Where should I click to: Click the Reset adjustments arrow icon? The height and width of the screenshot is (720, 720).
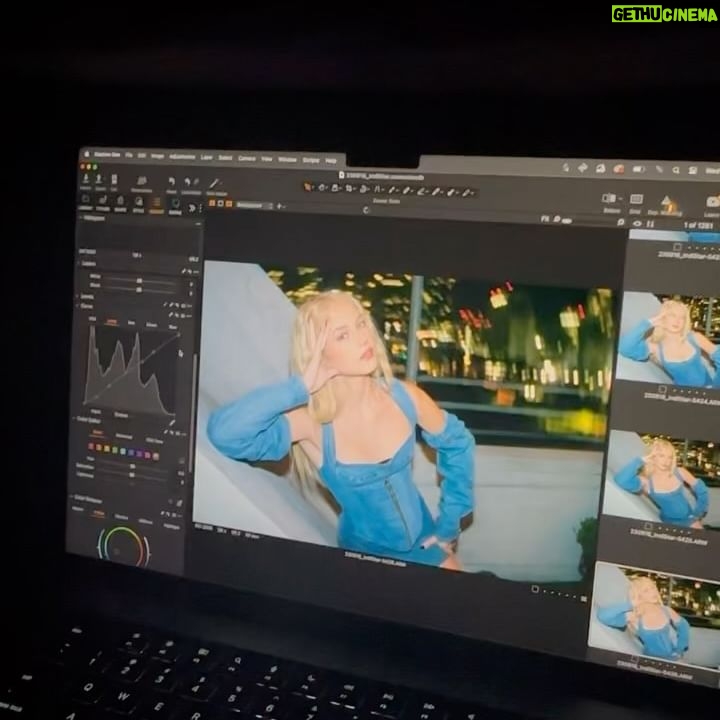click(x=172, y=181)
